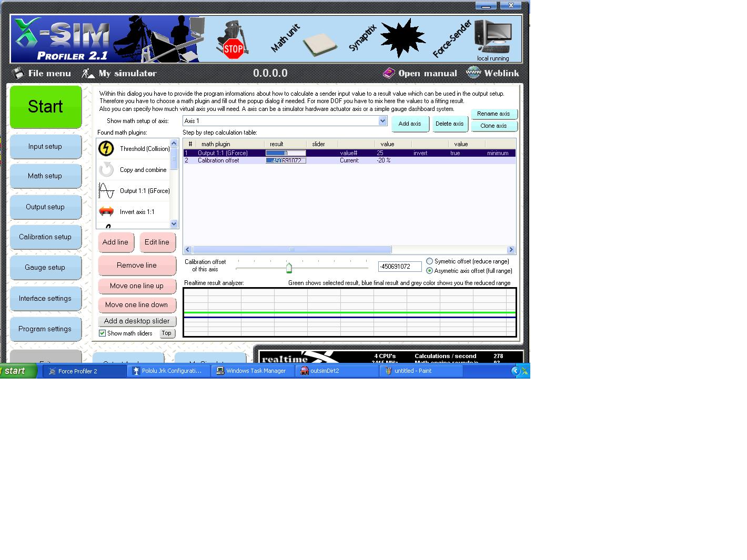This screenshot has width=747, height=560.
Task: Click the realtime result analyzer graph
Action: (350, 312)
